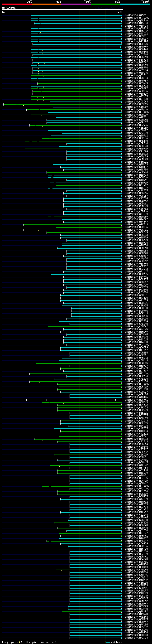Select the AV414301 query label
The width and height of the screenshot is (152, 644).
point(9,8)
